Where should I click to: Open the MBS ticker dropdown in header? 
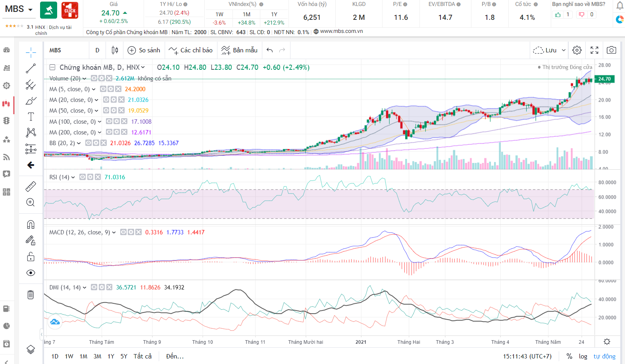[x=30, y=9]
